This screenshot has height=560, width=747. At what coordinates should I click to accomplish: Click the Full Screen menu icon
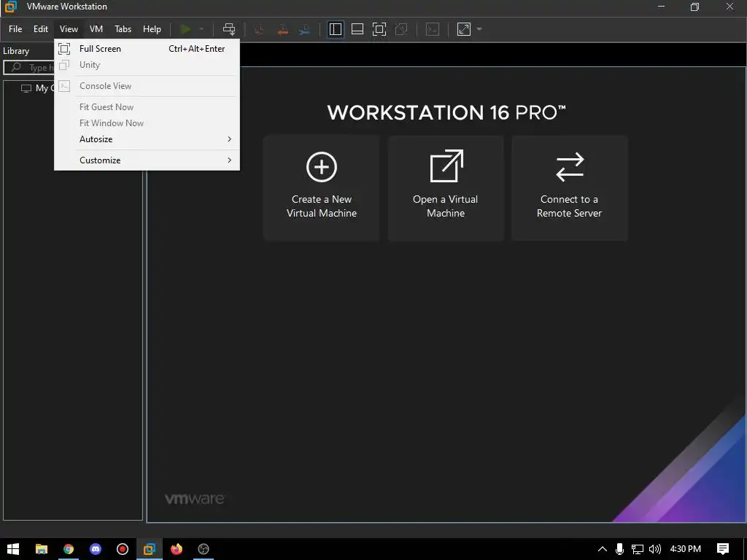pos(64,49)
